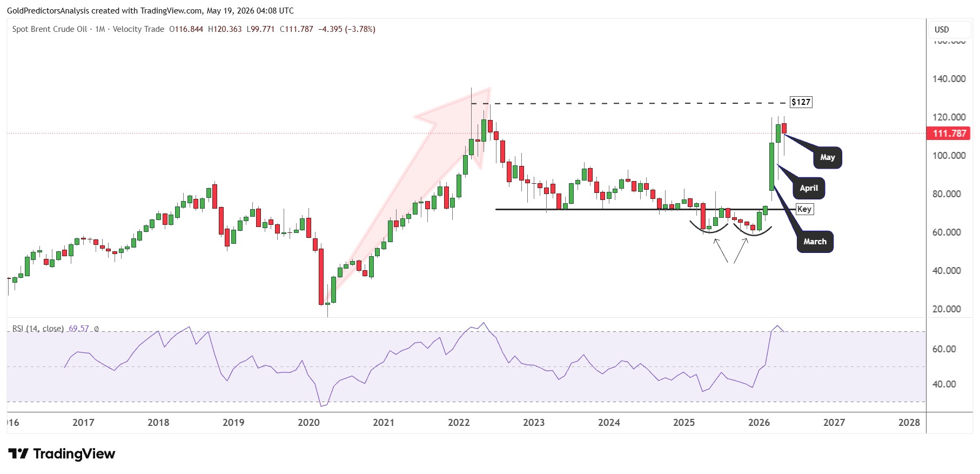
Task: Select the $127 resistance level label
Action: pos(801,102)
